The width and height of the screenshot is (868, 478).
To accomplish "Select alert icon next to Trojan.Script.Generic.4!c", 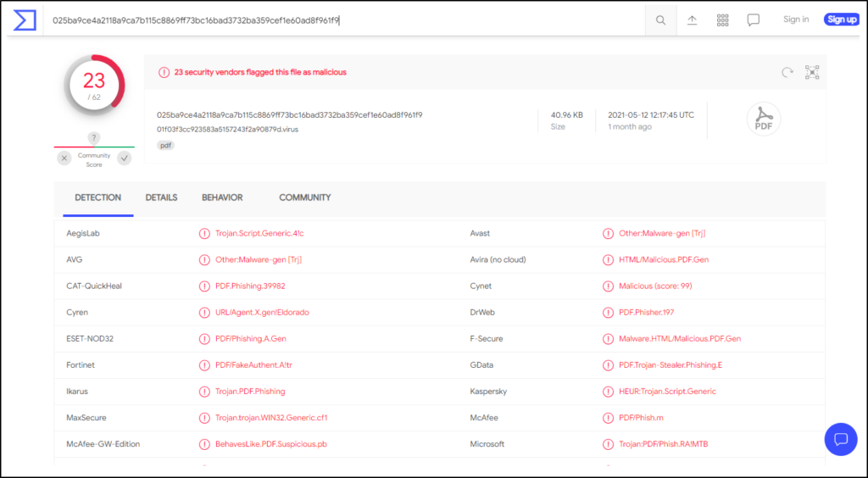I will point(204,233).
